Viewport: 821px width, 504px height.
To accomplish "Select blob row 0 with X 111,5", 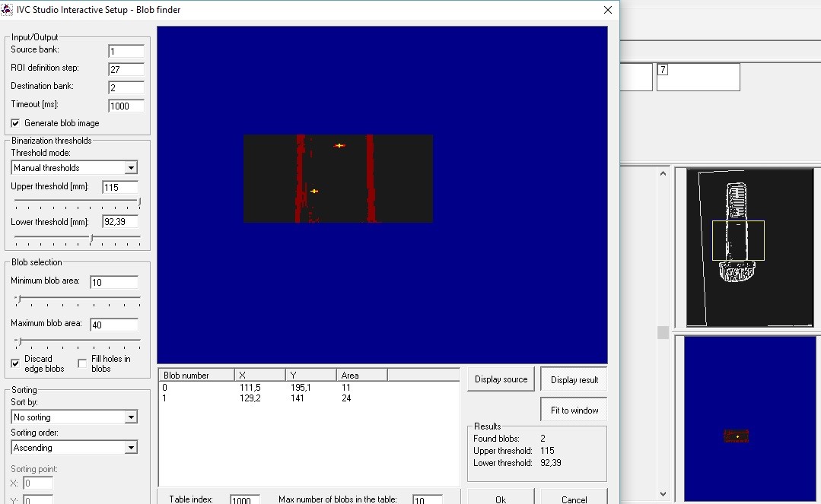I will (309, 388).
